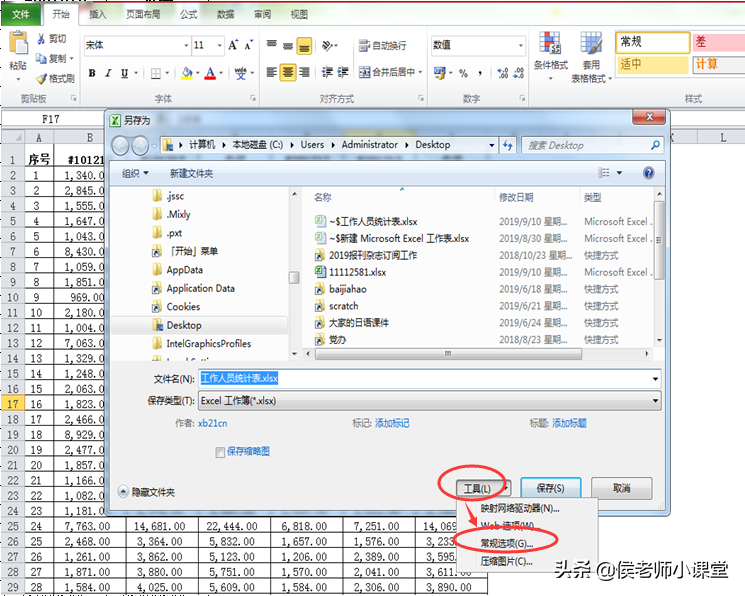Image resolution: width=745 pixels, height=596 pixels.
Task: Select the Format Painter brush
Action: coord(41,78)
